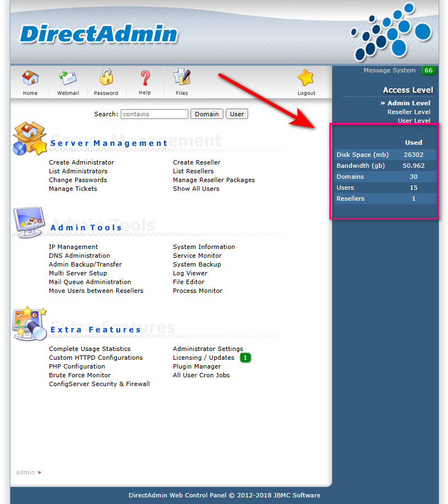Open the Files notepad icon

[182, 78]
